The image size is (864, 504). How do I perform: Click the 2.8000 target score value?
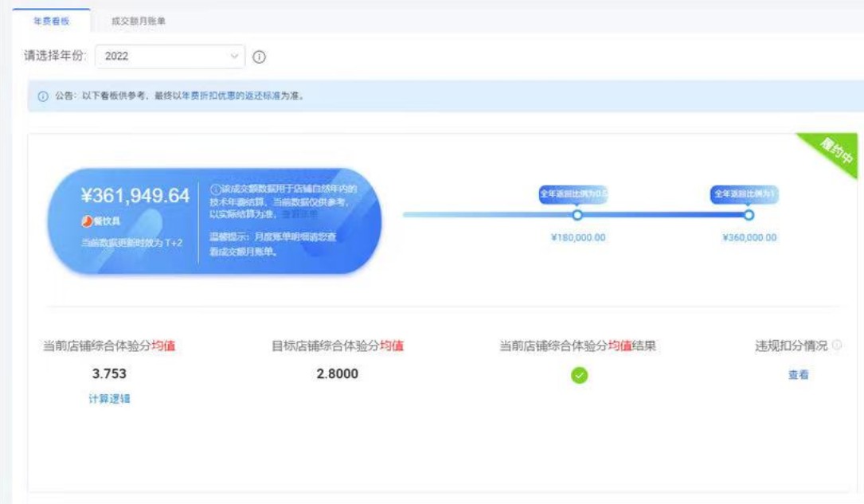click(x=337, y=374)
